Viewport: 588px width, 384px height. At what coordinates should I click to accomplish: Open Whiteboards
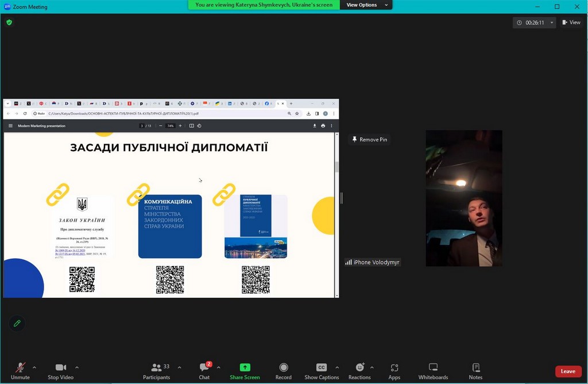click(433, 371)
